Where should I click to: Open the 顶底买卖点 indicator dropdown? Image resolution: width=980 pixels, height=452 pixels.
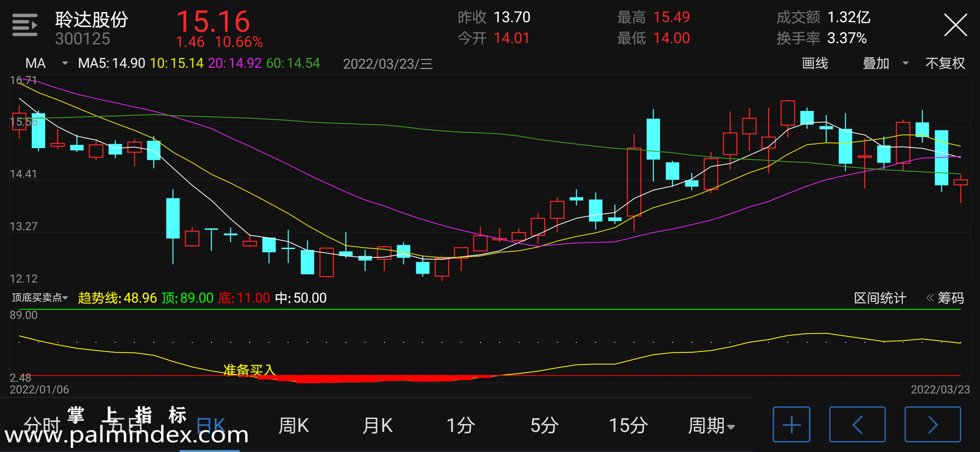coord(39,298)
